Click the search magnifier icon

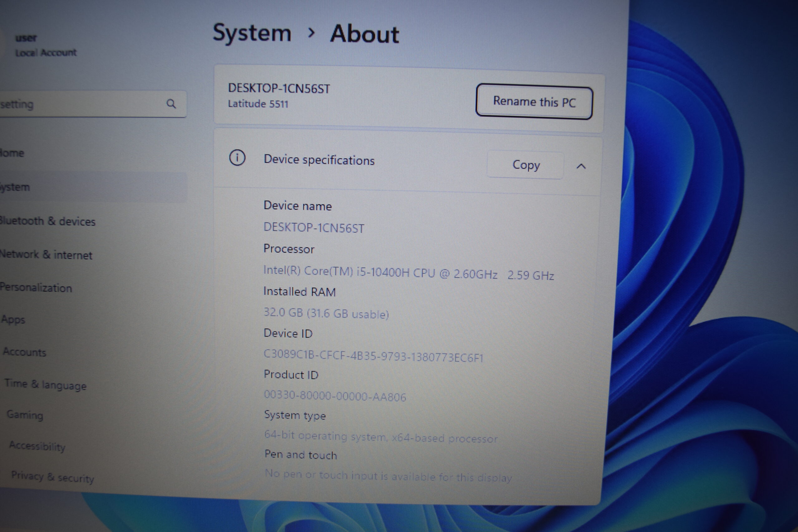point(171,103)
